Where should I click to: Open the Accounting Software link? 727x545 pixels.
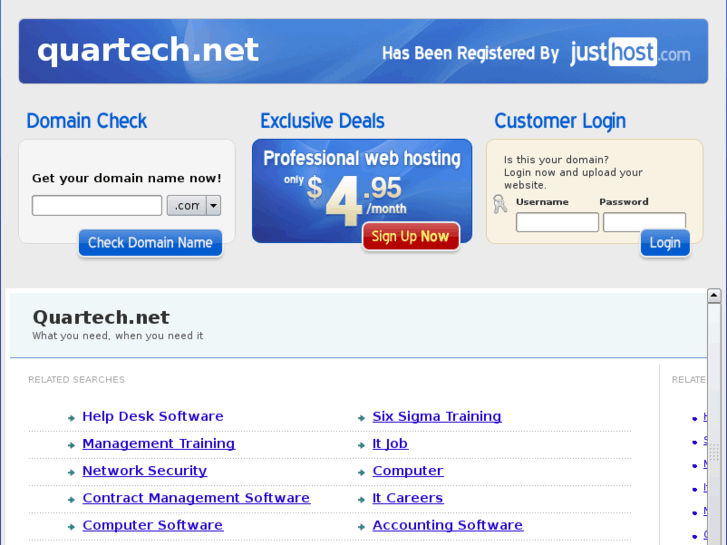[448, 525]
